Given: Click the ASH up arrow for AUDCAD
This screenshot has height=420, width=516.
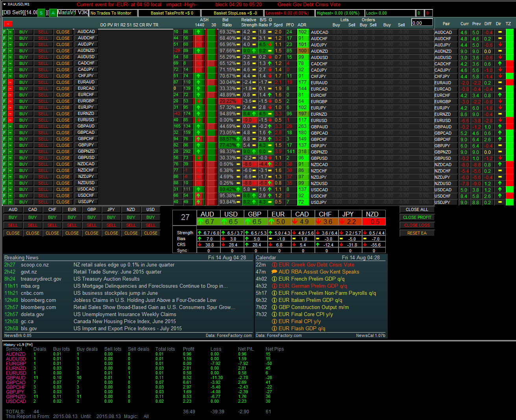Looking at the screenshot, I should pos(198,32).
